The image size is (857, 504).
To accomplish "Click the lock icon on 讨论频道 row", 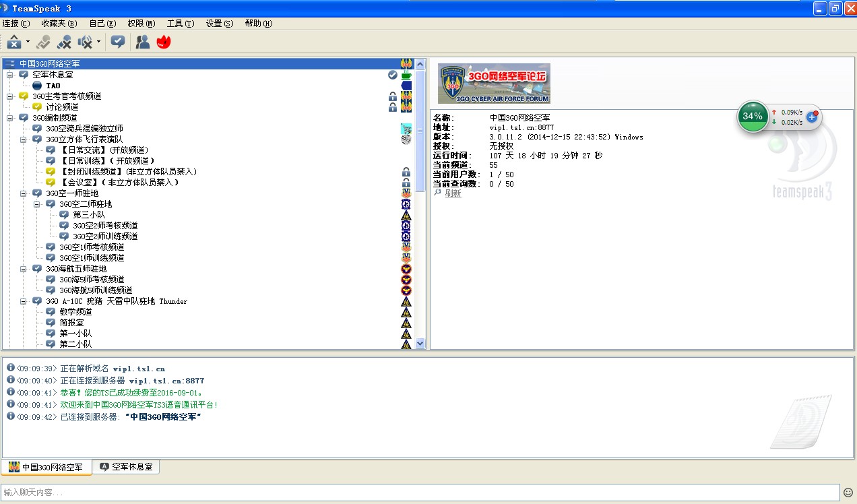I will 393,107.
